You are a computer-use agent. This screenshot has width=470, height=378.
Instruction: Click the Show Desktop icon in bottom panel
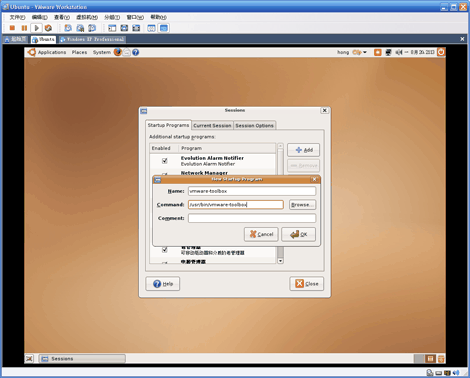pos(30,359)
